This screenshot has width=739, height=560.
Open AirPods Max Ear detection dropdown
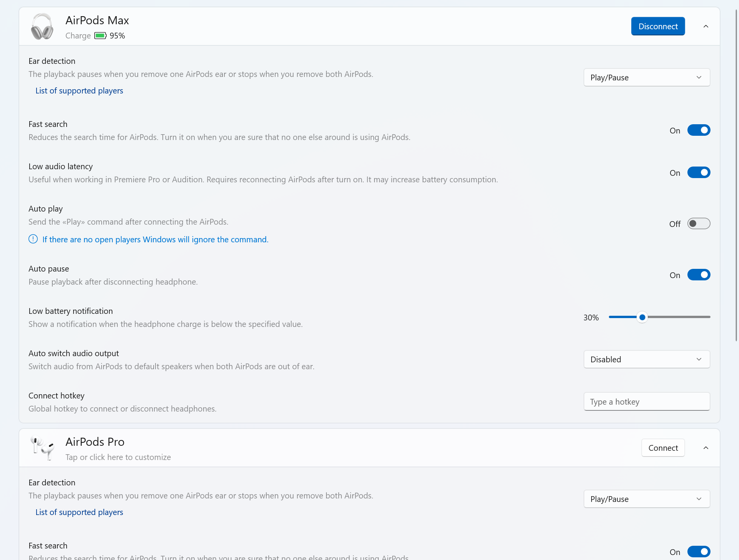coord(647,78)
